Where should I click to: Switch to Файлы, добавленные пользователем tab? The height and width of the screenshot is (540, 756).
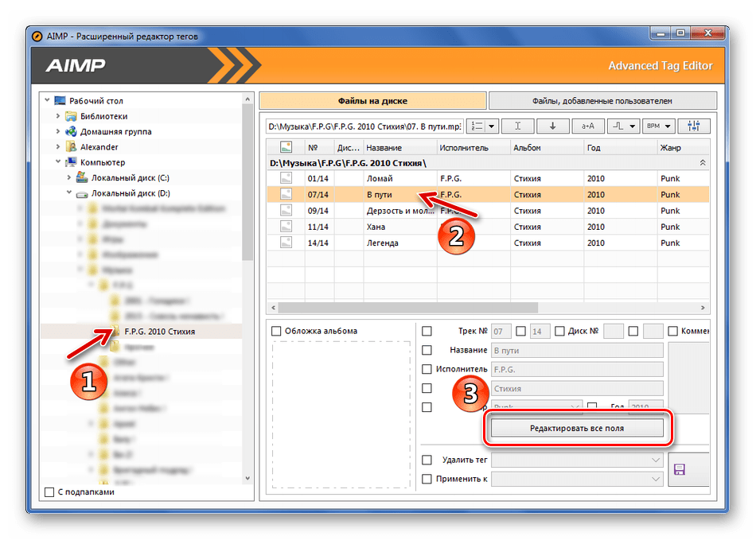click(602, 101)
